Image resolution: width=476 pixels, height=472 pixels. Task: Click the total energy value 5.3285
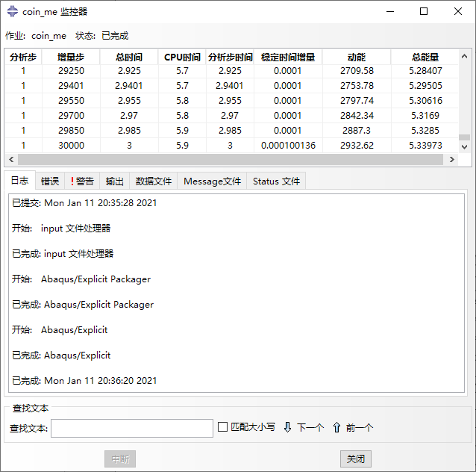point(425,130)
